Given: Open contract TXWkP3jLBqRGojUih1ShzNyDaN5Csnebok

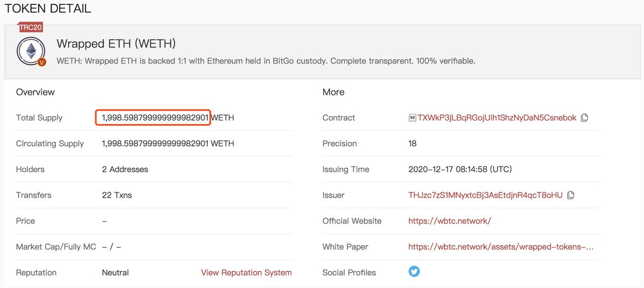Looking at the screenshot, I should [497, 118].
